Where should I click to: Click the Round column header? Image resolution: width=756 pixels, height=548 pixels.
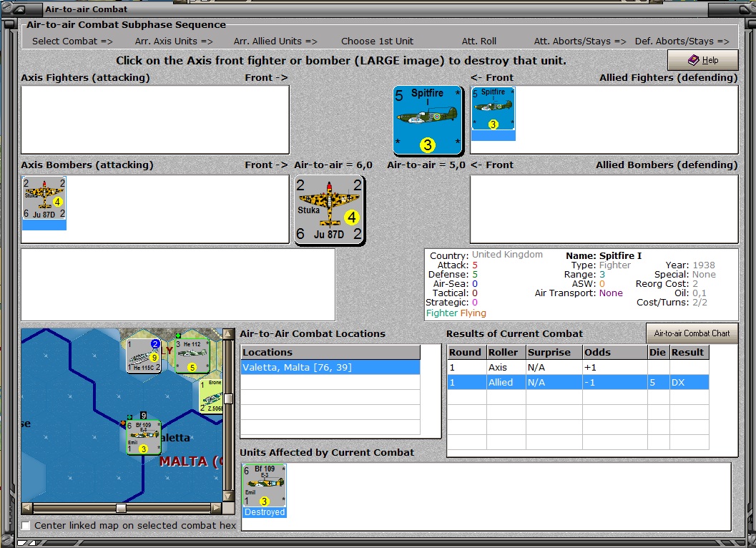467,352
